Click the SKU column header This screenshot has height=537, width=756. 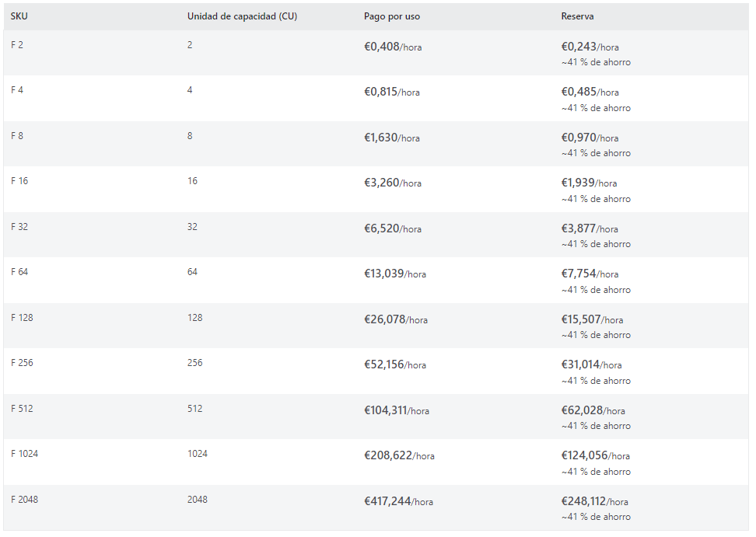point(19,16)
